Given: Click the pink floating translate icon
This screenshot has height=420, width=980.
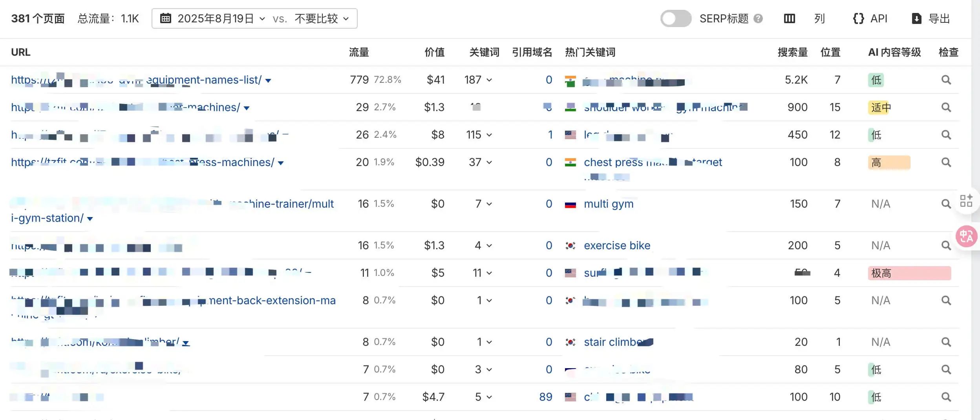Looking at the screenshot, I should point(966,236).
